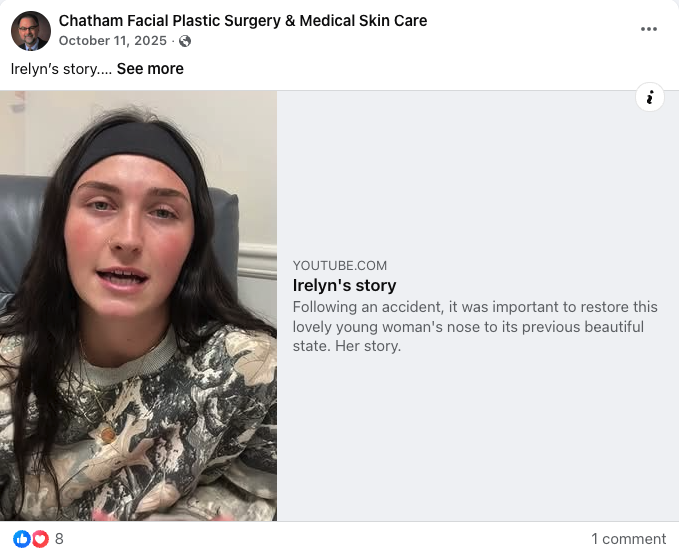Viewport: 679px width, 556px height.
Task: Click empty gray area of link preview card
Action: (480, 440)
